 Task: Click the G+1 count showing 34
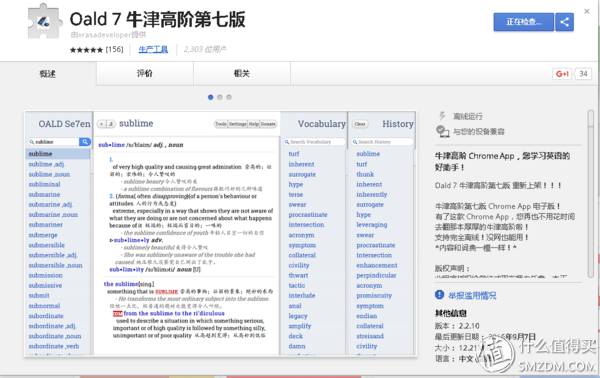(583, 74)
